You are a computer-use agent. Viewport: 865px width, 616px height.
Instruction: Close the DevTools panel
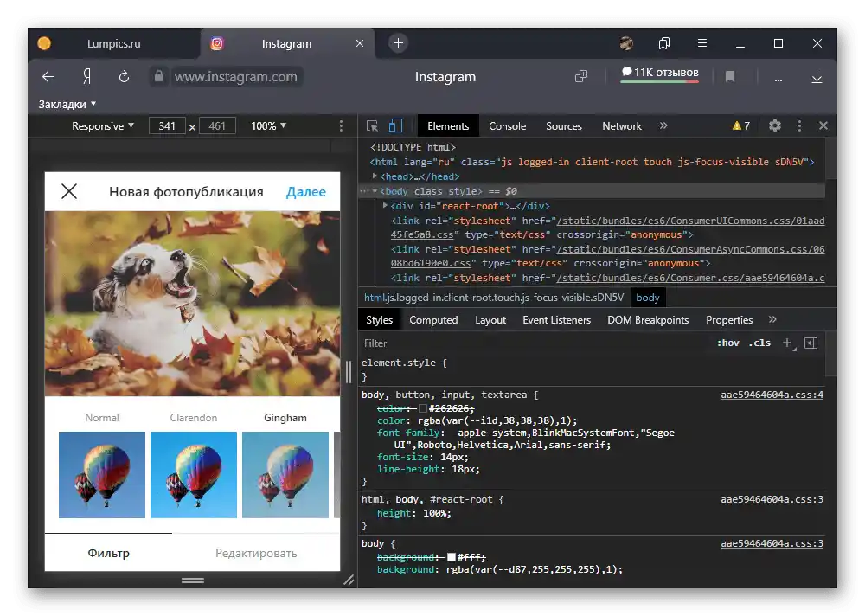pos(823,126)
